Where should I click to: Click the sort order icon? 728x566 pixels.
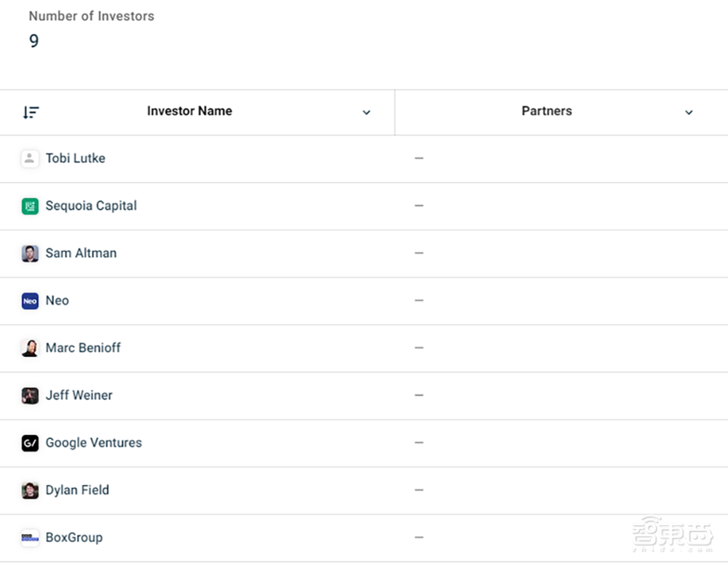pos(31,112)
